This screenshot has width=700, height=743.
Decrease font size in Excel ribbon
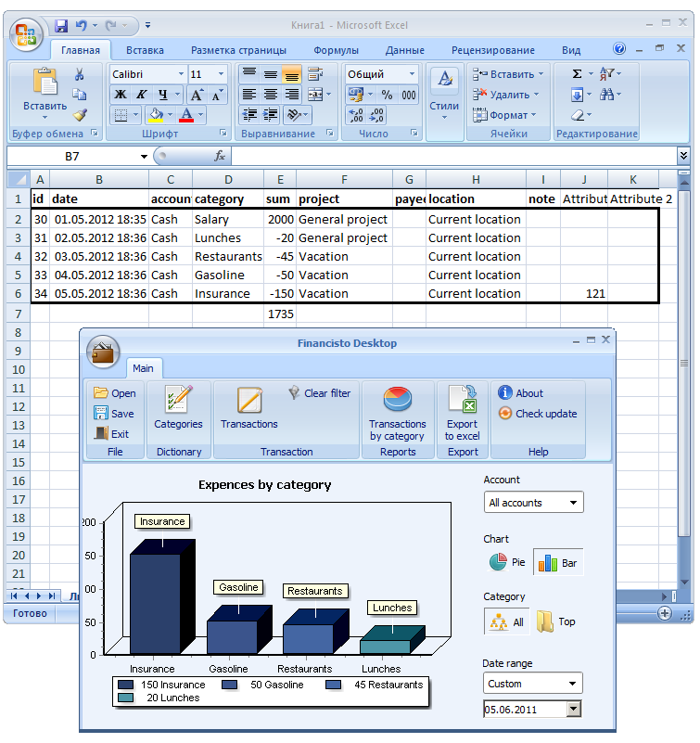217,95
